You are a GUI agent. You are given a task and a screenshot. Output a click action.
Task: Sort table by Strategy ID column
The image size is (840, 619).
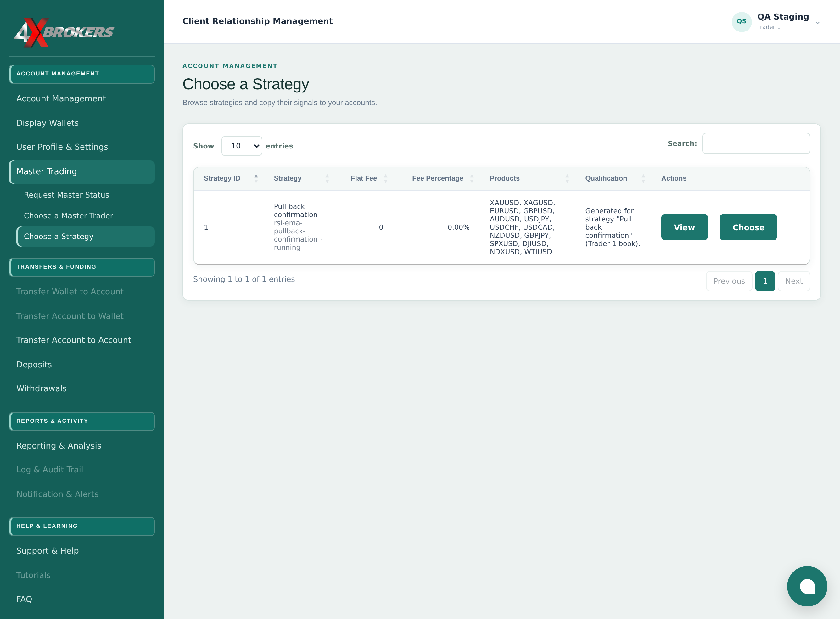pos(230,178)
